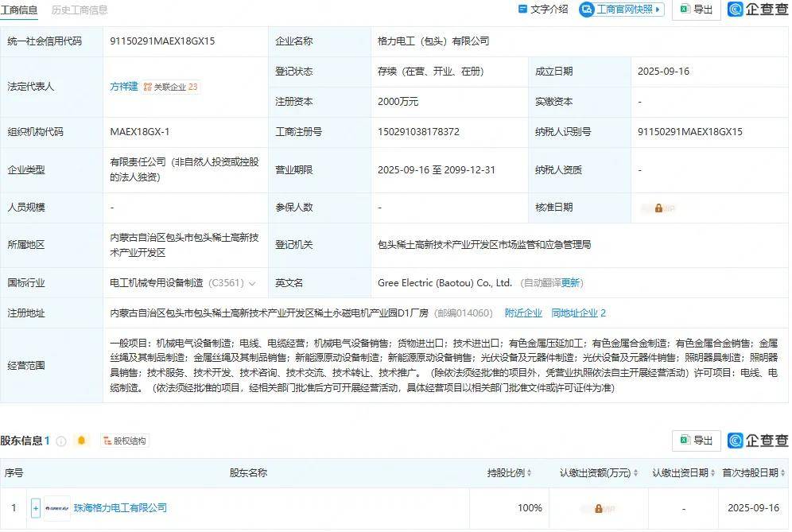Image resolution: width=792 pixels, height=532 pixels.
Task: Click registered capital 2000万元 value
Action: point(398,102)
